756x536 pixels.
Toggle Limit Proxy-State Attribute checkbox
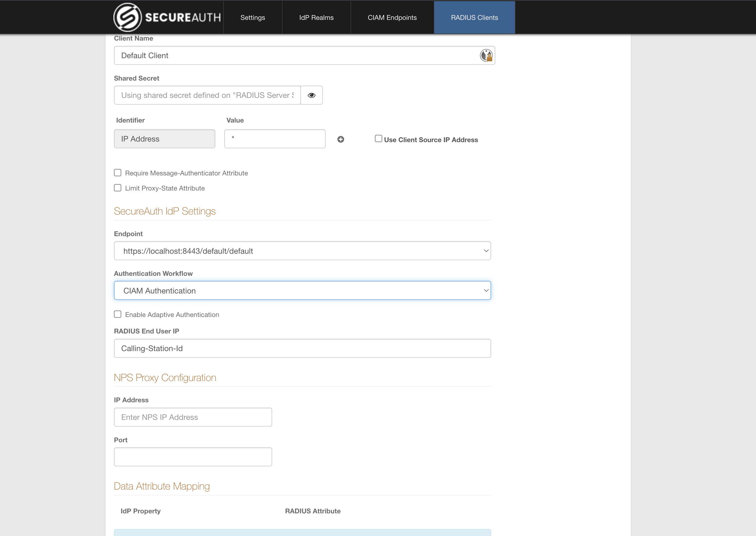click(x=118, y=188)
